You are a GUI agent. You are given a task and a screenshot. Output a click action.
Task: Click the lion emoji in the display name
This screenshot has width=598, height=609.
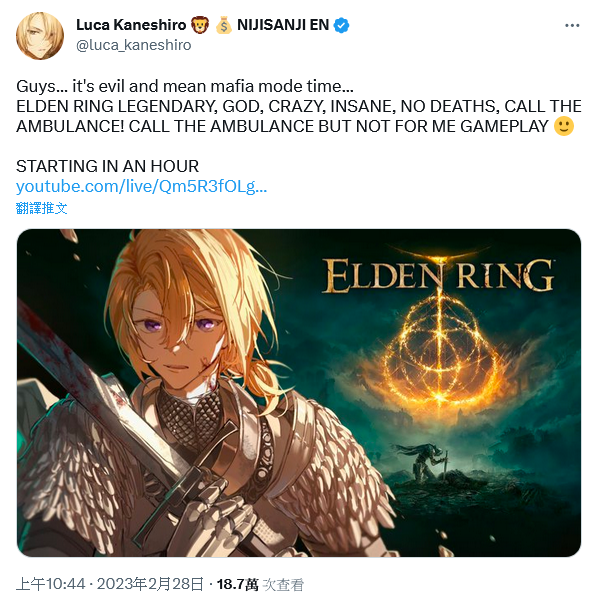click(x=200, y=25)
